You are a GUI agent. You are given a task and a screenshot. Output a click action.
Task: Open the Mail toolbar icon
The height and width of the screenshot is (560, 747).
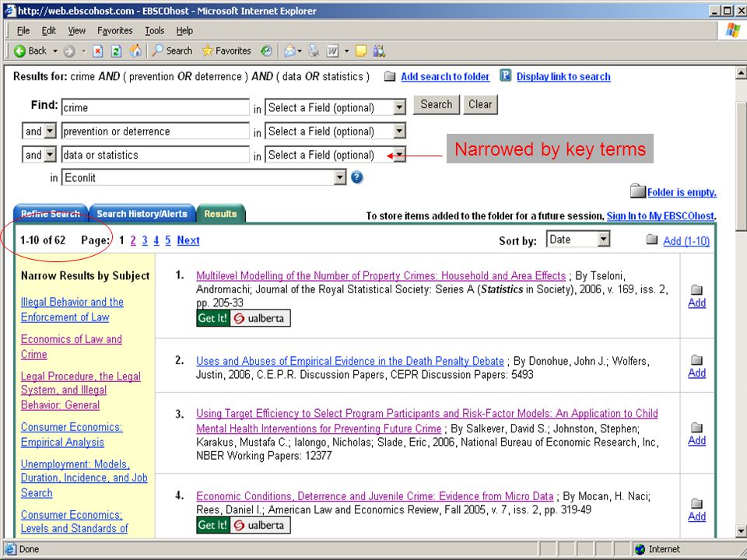point(289,51)
